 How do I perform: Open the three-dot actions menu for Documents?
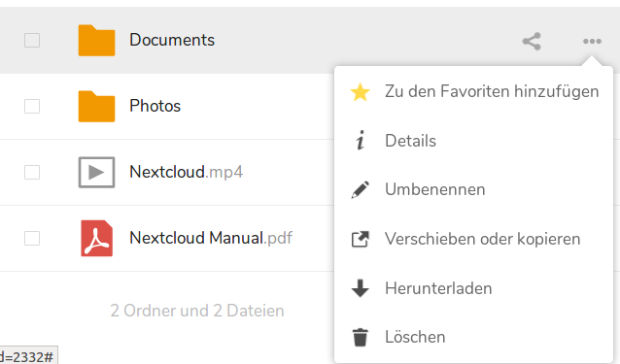click(592, 41)
